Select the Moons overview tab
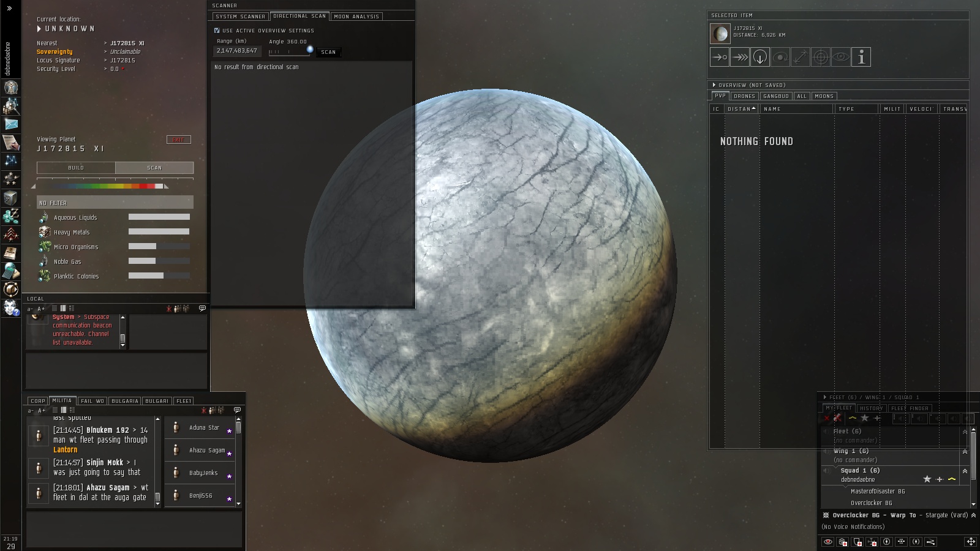This screenshot has width=980, height=551. click(x=824, y=96)
